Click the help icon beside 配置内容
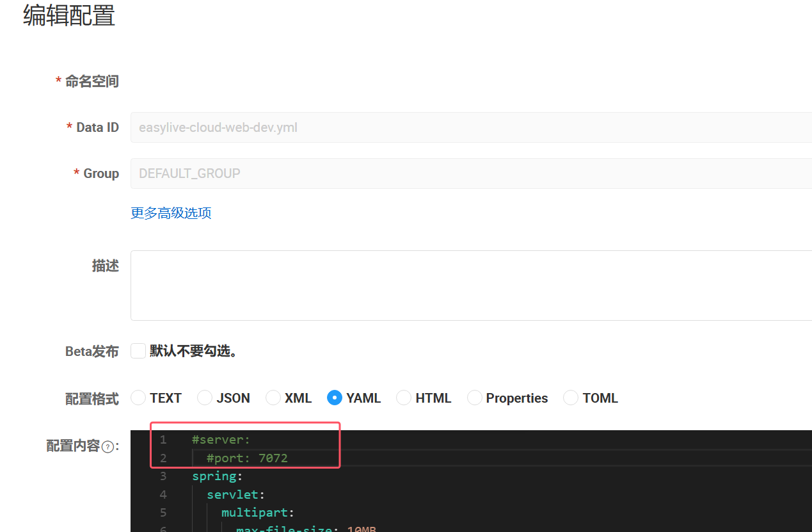The image size is (812, 532). (107, 447)
